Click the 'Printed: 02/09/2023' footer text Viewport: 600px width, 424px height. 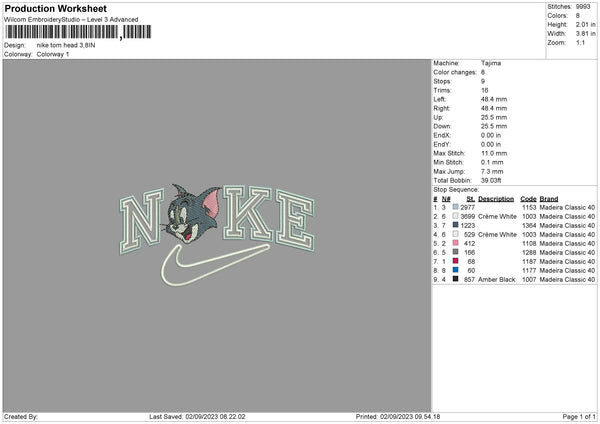pyautogui.click(x=398, y=417)
